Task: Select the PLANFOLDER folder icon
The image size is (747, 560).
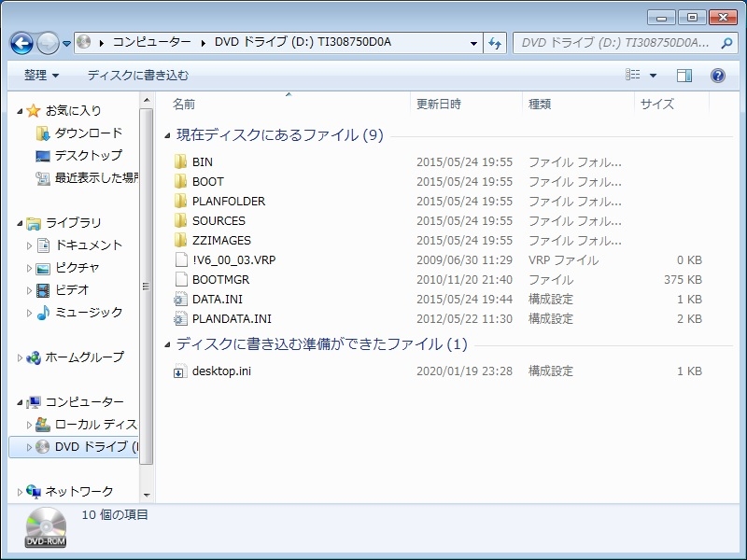Action: 180,201
